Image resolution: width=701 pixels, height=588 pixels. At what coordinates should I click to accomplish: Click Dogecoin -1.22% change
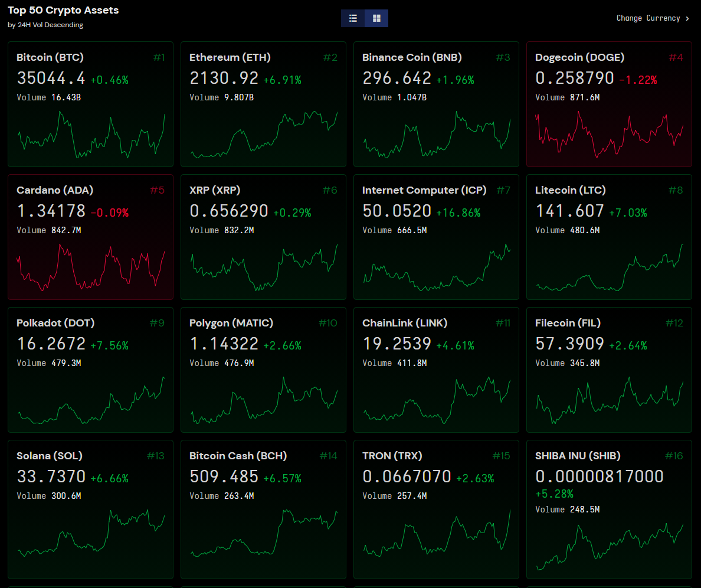[x=638, y=80]
